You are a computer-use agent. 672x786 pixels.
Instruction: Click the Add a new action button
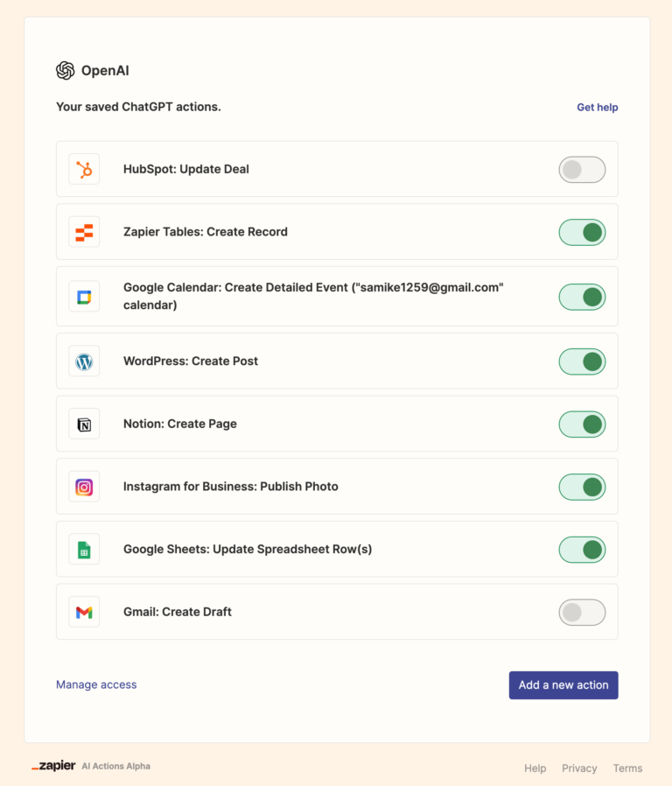(x=563, y=685)
